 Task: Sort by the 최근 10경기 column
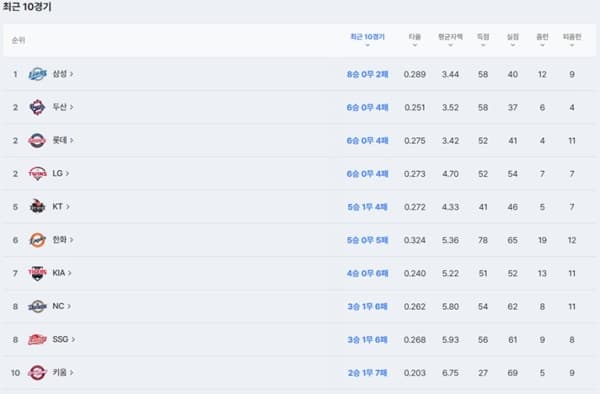[367, 40]
